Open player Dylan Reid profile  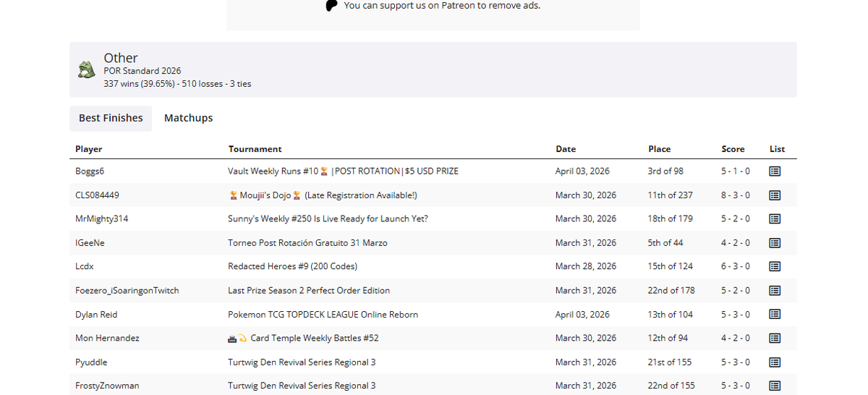point(96,315)
